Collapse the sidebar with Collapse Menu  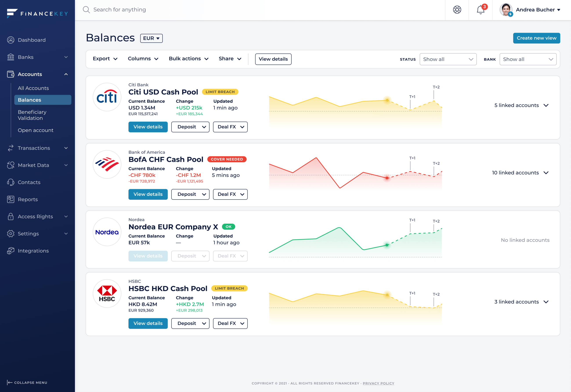27,382
